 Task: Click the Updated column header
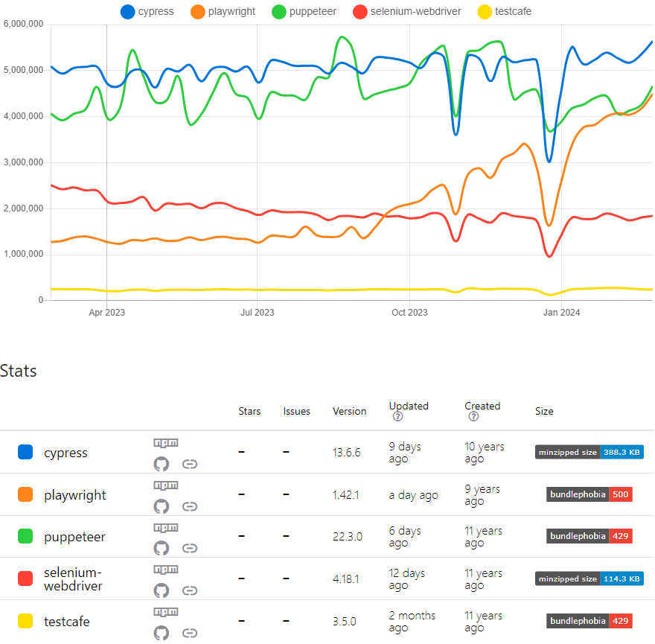(409, 406)
